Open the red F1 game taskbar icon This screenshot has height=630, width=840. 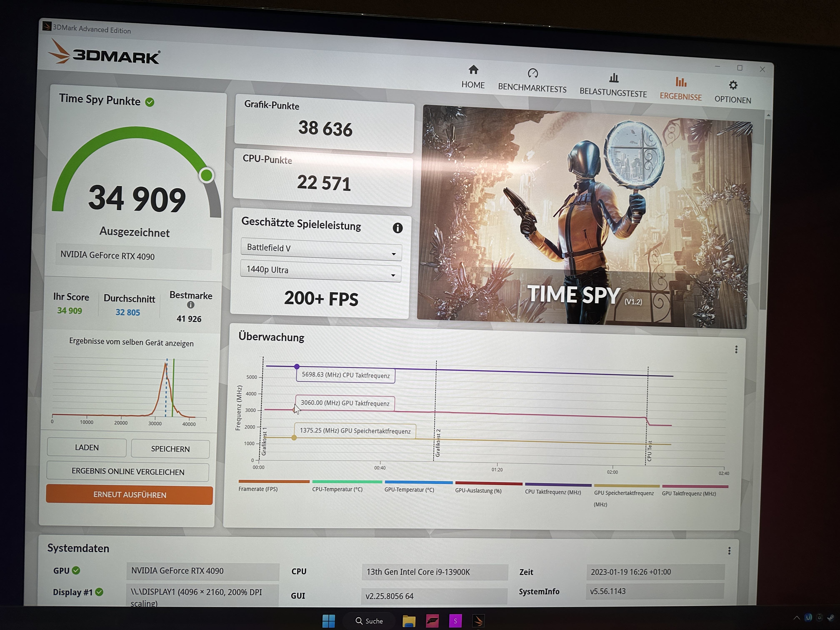(x=432, y=621)
